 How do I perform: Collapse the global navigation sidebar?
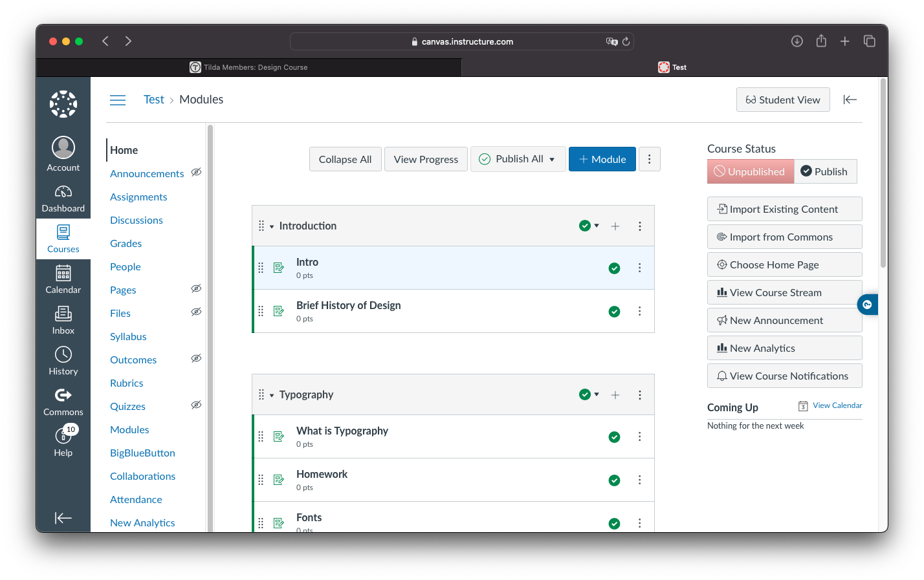[63, 518]
